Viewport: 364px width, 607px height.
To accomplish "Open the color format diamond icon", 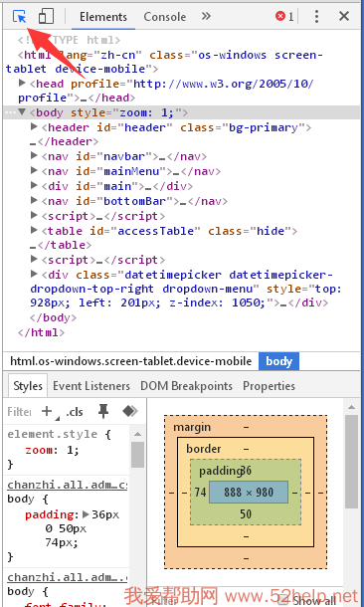I will (x=130, y=411).
